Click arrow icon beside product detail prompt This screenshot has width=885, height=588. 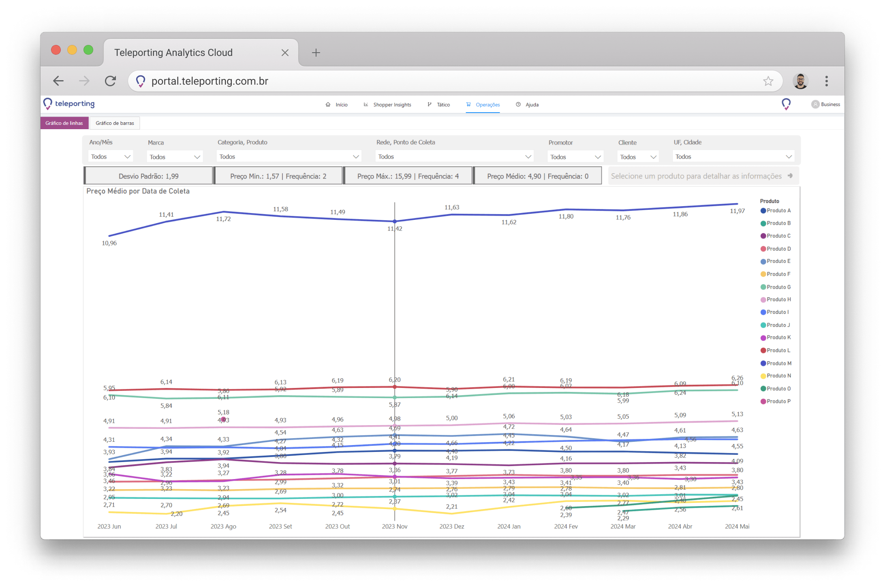pyautogui.click(x=790, y=176)
